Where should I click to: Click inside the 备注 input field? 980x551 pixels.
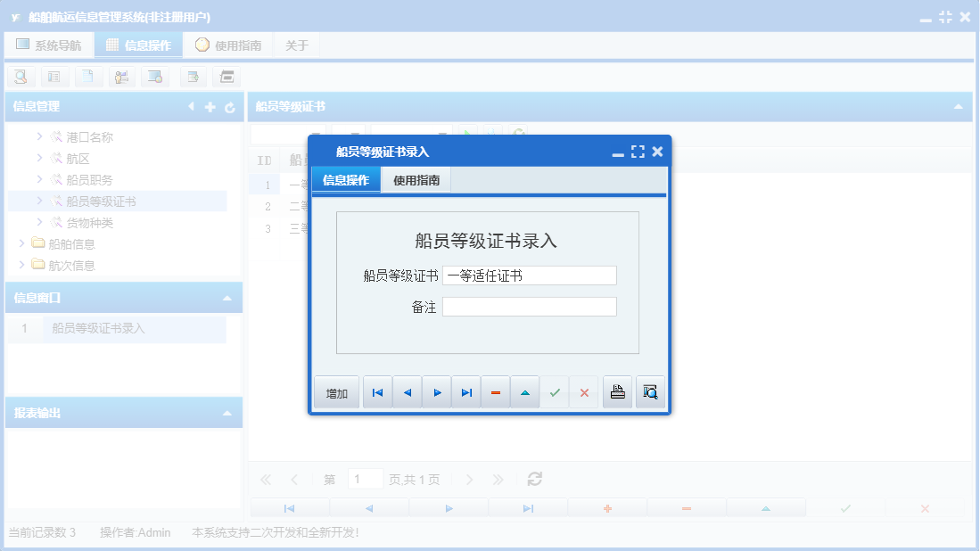click(529, 306)
